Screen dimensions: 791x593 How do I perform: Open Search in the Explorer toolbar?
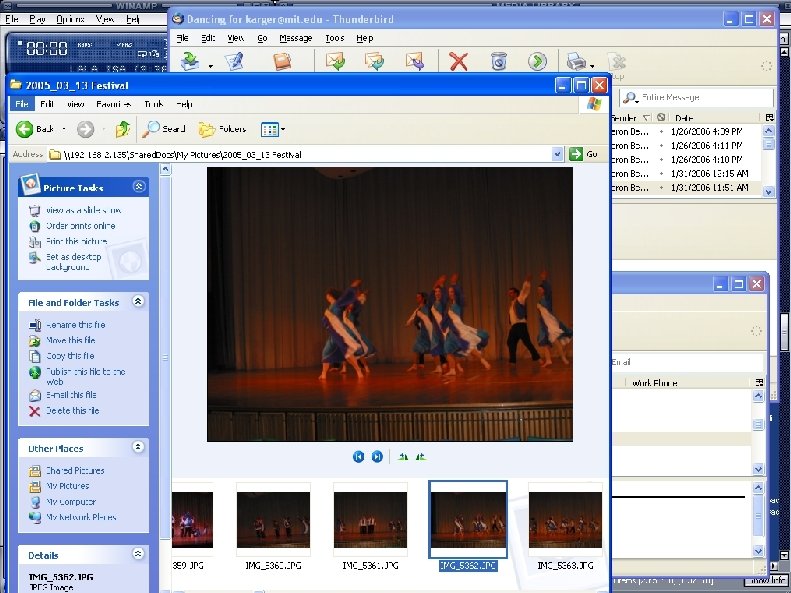tap(164, 129)
